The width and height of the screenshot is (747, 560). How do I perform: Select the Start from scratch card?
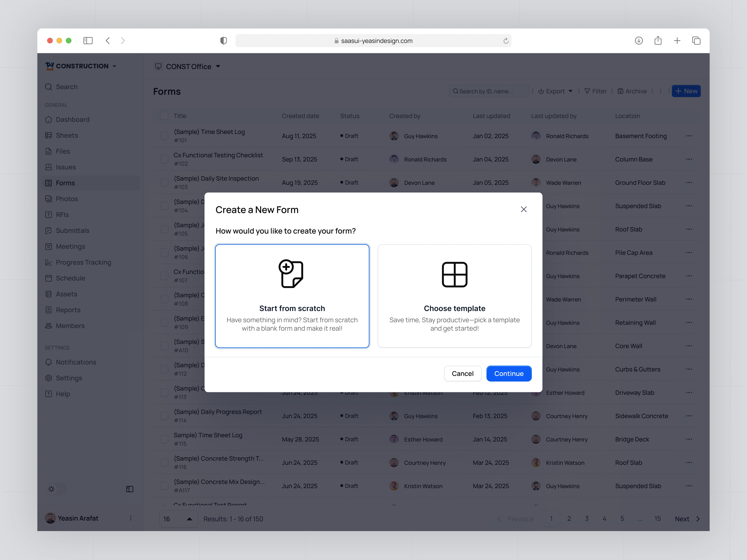click(x=292, y=296)
